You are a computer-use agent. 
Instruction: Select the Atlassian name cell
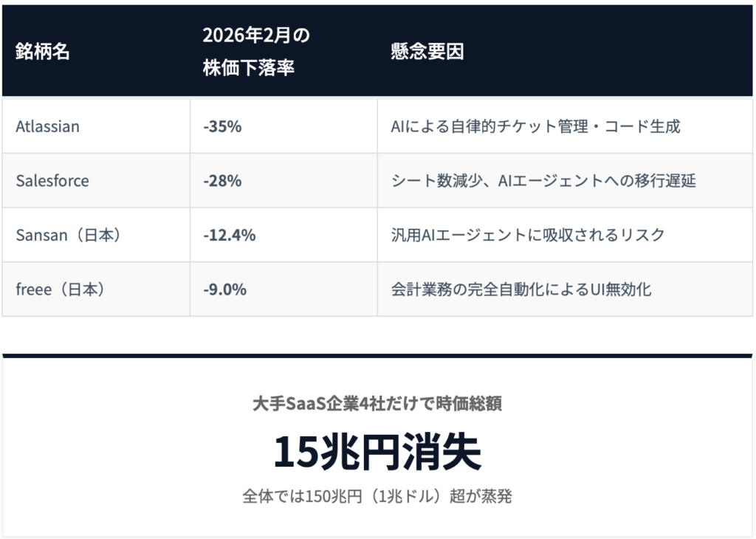click(x=48, y=126)
